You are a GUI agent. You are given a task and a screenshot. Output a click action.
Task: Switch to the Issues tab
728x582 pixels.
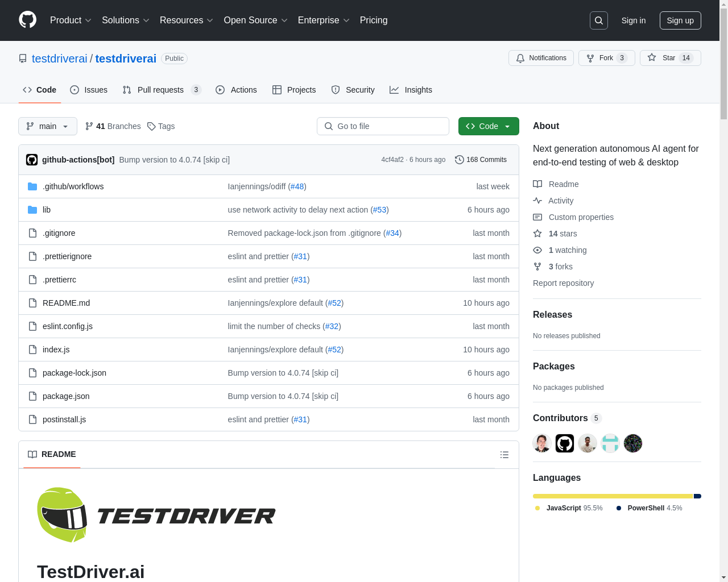89,90
